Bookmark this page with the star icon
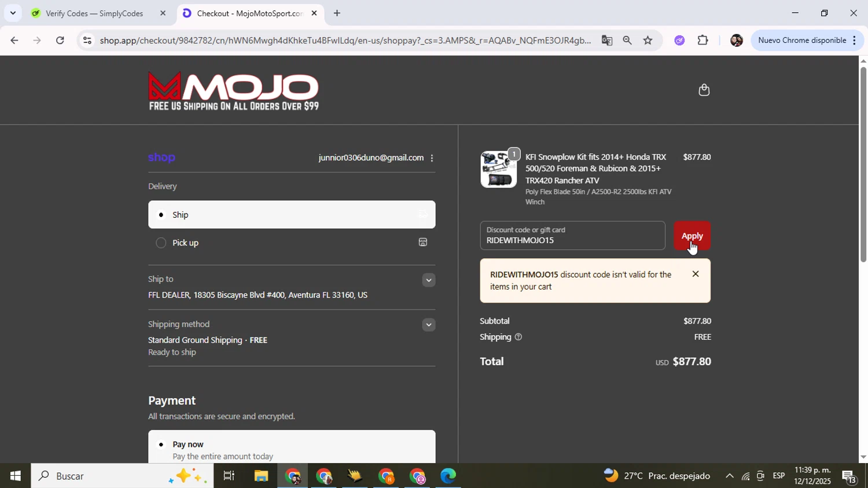 (x=648, y=41)
